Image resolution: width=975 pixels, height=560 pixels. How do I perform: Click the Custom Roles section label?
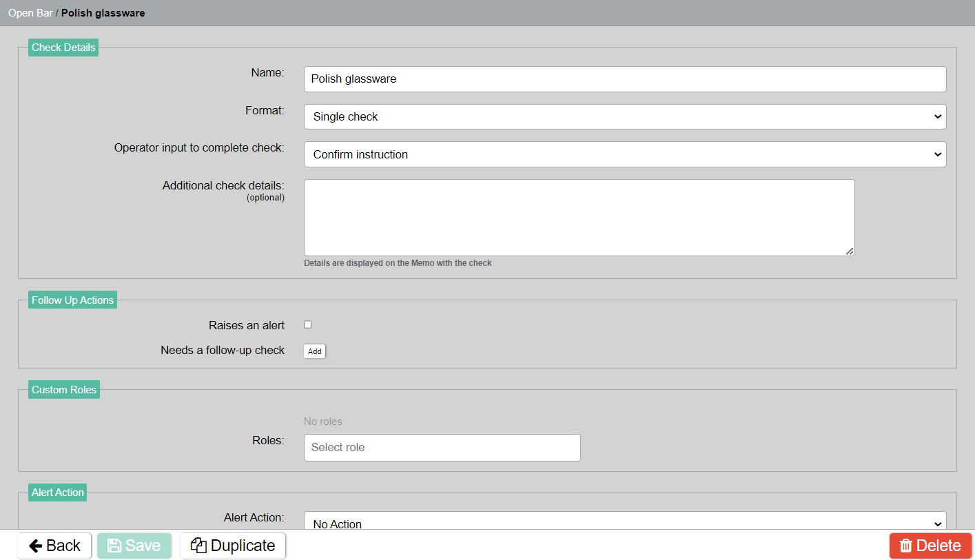[x=64, y=390]
